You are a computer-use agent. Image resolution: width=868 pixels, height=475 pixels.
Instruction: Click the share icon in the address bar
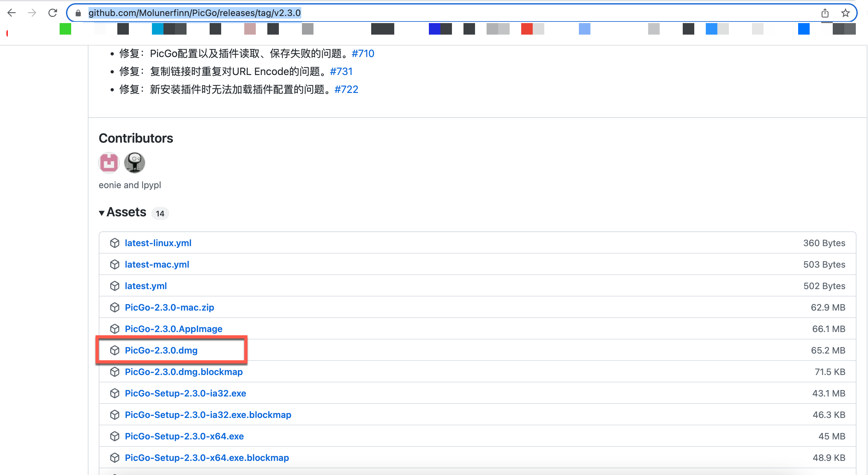[825, 13]
